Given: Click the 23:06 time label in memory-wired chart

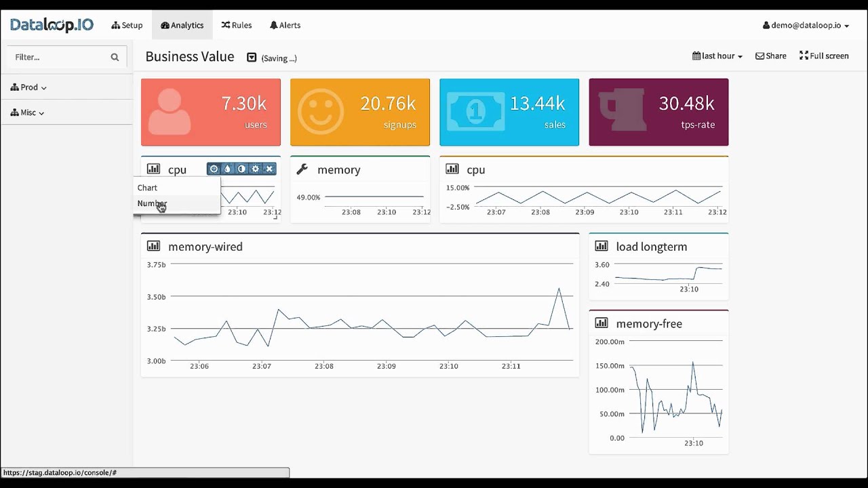Looking at the screenshot, I should click(199, 366).
